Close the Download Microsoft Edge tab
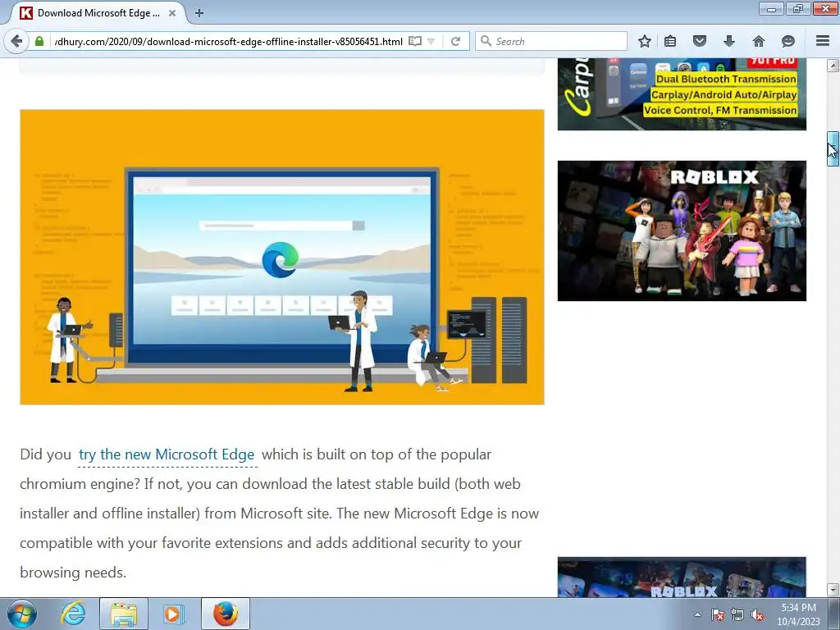 pos(172,13)
